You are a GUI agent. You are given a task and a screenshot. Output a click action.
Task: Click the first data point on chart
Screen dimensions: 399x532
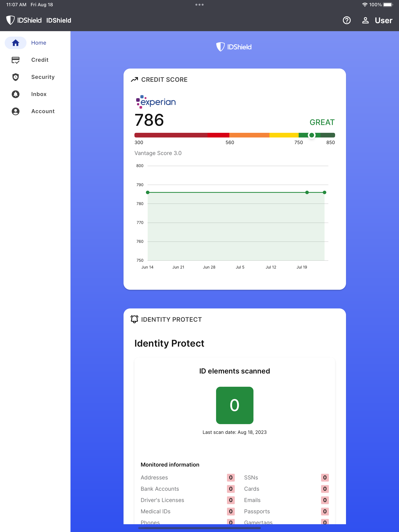(148, 192)
